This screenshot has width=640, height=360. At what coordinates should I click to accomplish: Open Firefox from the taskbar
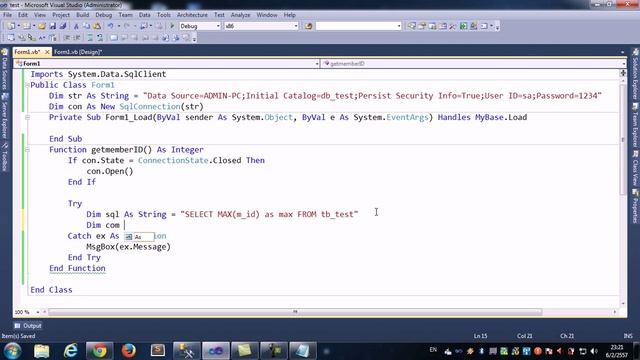tap(129, 351)
